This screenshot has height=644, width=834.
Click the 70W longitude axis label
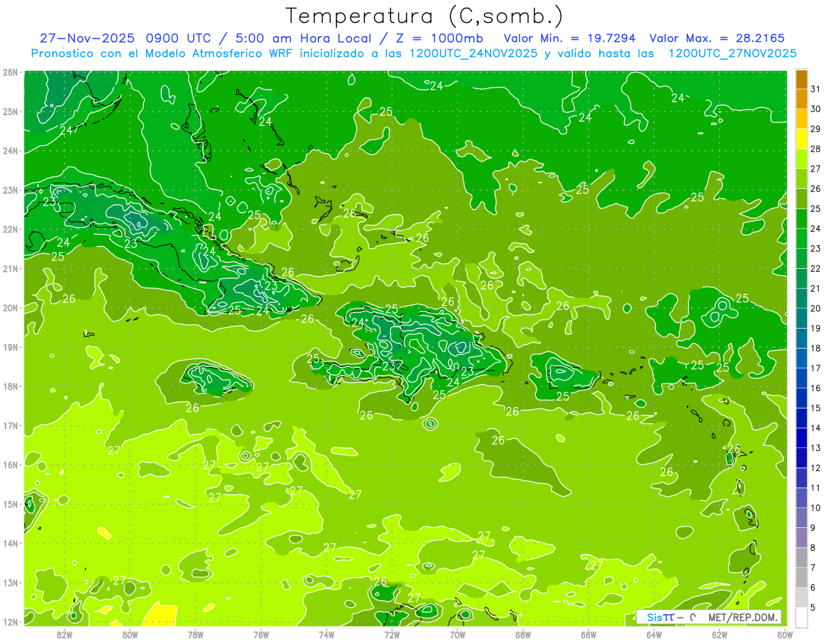point(457,634)
